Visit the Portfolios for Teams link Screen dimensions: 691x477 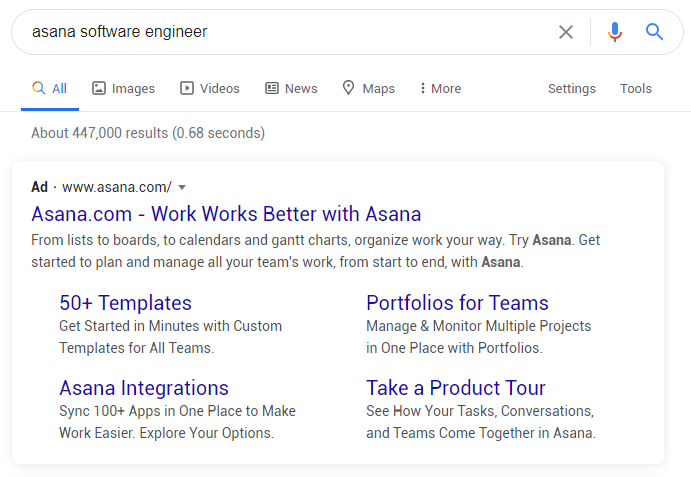tap(457, 303)
